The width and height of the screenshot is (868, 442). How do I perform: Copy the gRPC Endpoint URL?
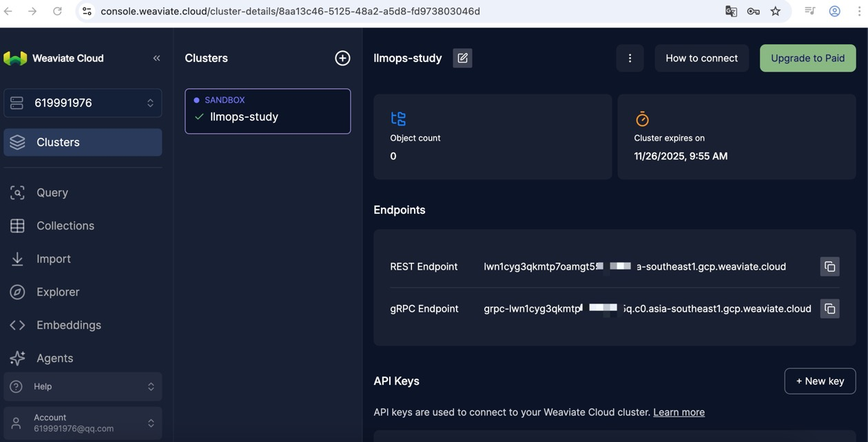pyautogui.click(x=829, y=309)
